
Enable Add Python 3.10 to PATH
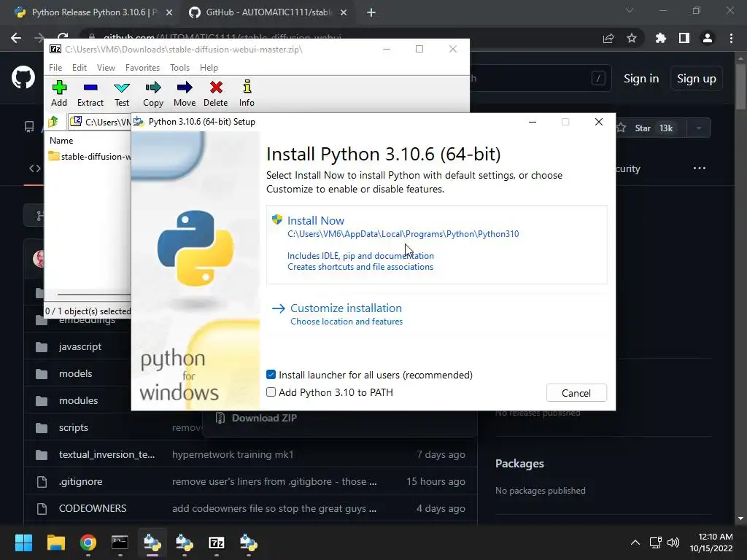coord(271,392)
